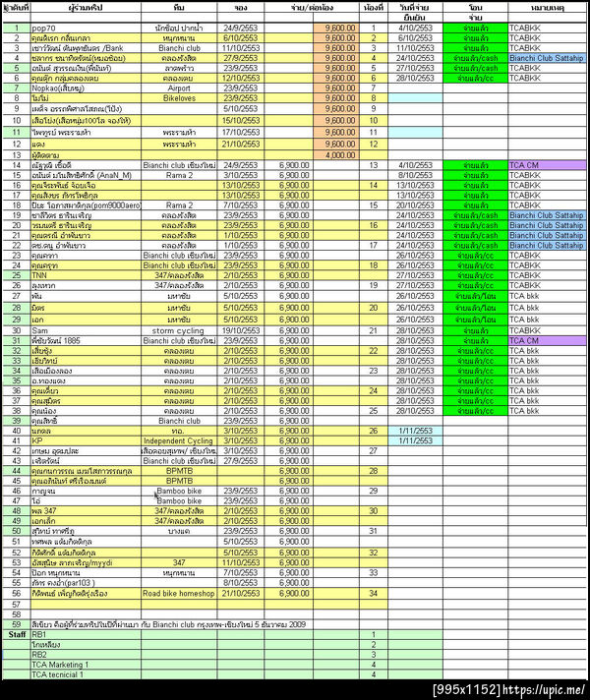Click the TCA CM note in row 31
The width and height of the screenshot is (590, 700).
[x=547, y=340]
